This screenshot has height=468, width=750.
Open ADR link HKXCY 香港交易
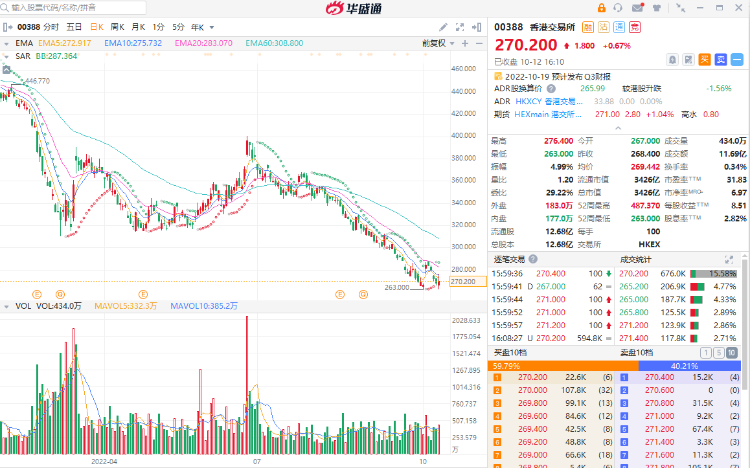pyautogui.click(x=549, y=101)
